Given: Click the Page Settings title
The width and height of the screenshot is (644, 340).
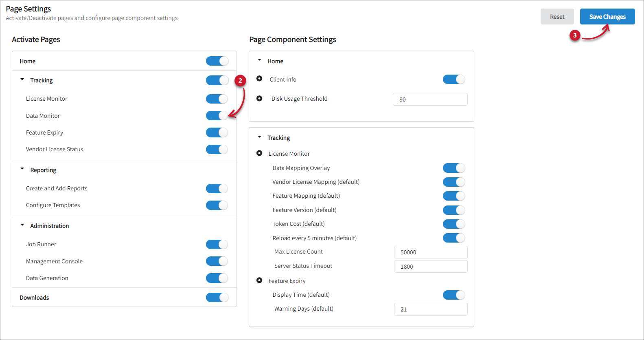Looking at the screenshot, I should coord(28,9).
